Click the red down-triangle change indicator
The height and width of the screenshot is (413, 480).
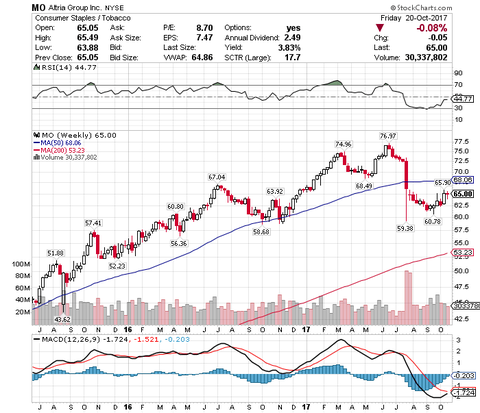coord(380,28)
